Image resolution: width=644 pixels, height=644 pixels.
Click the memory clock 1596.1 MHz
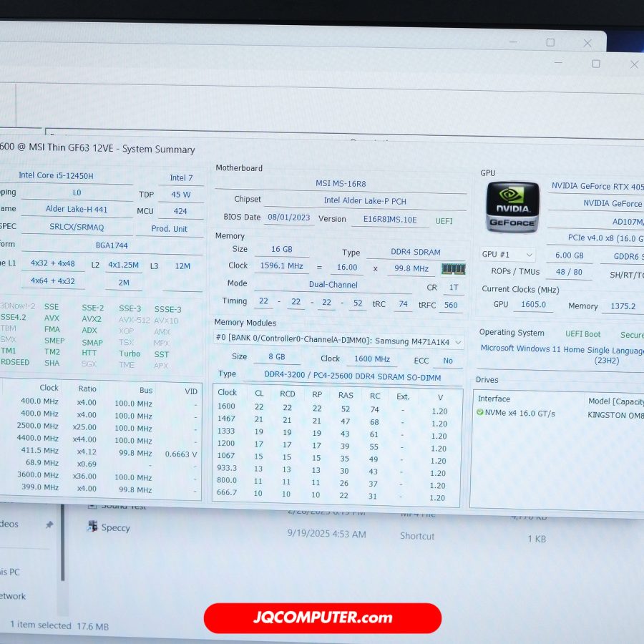point(282,265)
